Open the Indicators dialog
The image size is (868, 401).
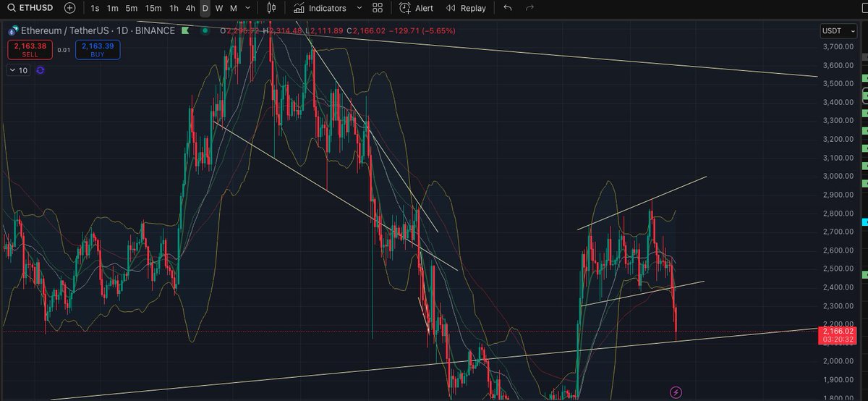pos(320,8)
